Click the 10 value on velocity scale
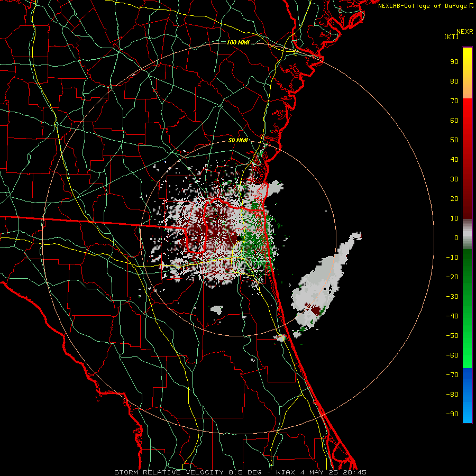Screen dimensions: 476x476 pos(454,218)
